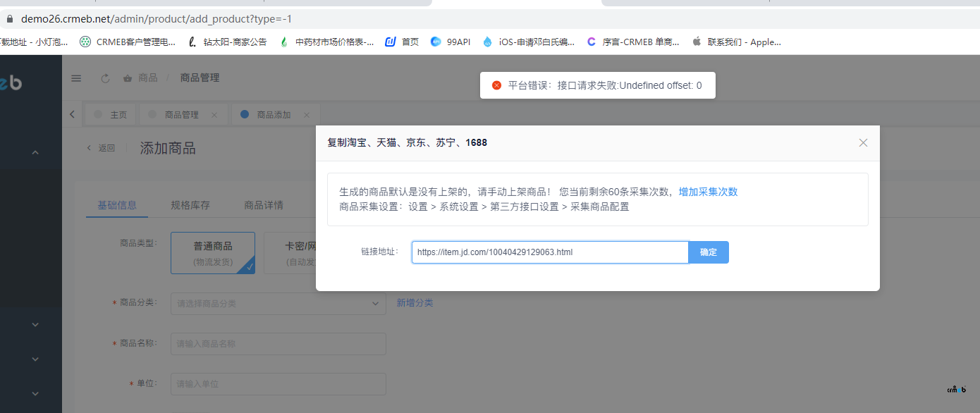The image size is (980, 413).
Task: Collapse the sidebar section with the up chevron
Action: [35, 152]
